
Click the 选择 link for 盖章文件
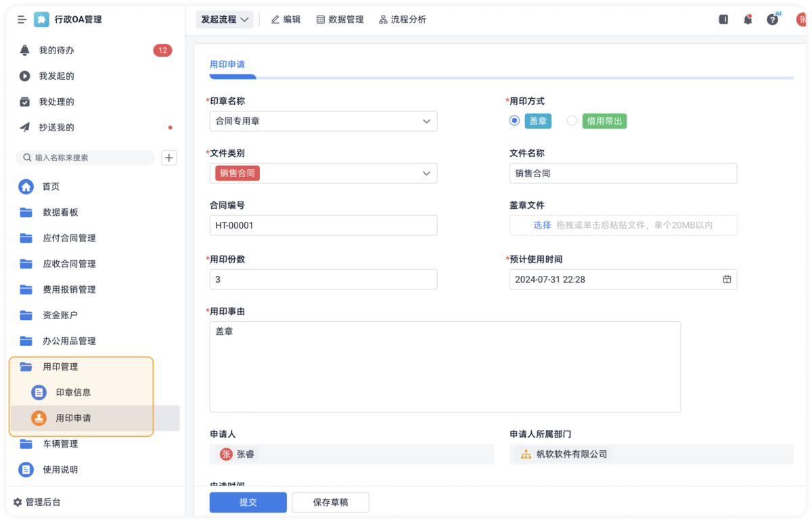coord(542,225)
